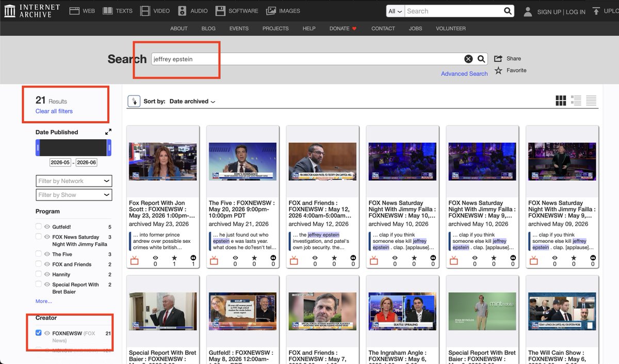Screen dimensions: 619x364
Task: Open the Donate menu item
Action: pyautogui.click(x=343, y=28)
